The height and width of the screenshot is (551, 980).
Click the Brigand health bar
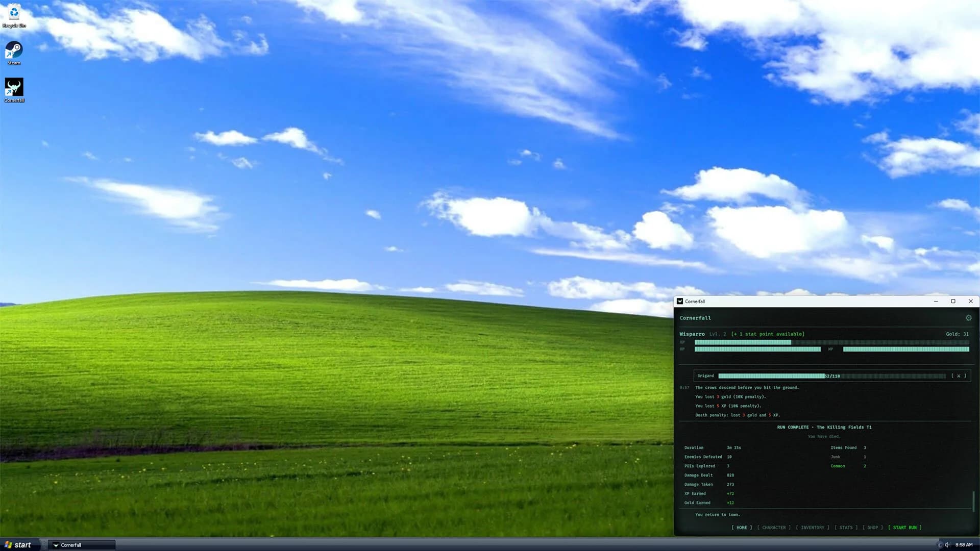coord(832,376)
